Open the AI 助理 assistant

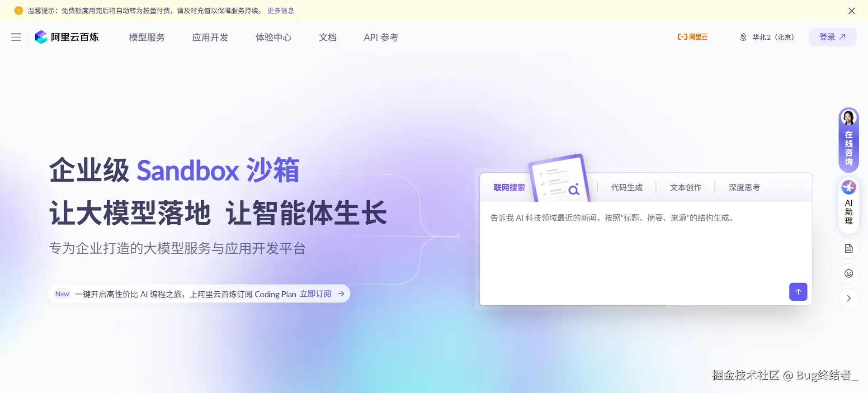point(849,206)
